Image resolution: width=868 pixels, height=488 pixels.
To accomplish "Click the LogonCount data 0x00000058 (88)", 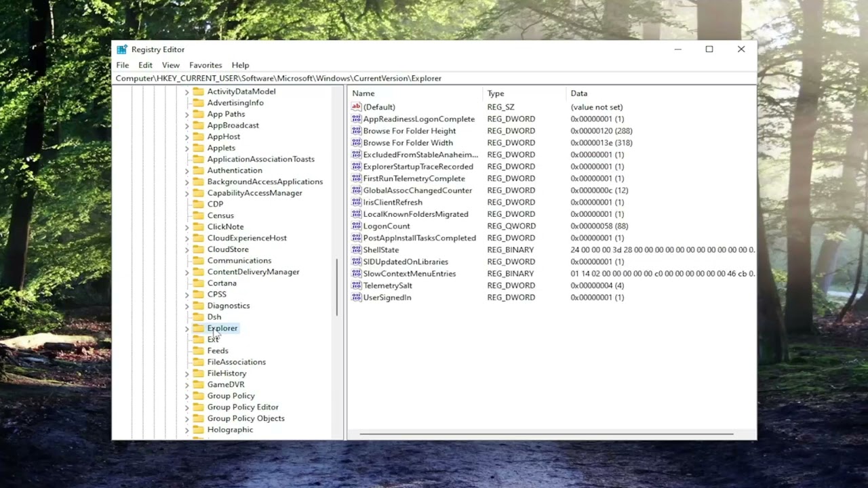I will [x=599, y=226].
